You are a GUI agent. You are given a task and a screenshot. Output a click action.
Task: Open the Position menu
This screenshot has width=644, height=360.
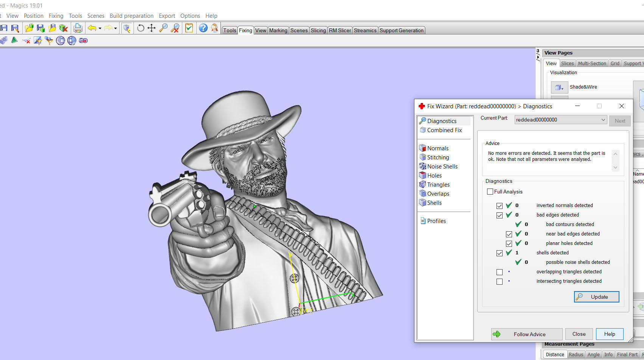pyautogui.click(x=34, y=16)
